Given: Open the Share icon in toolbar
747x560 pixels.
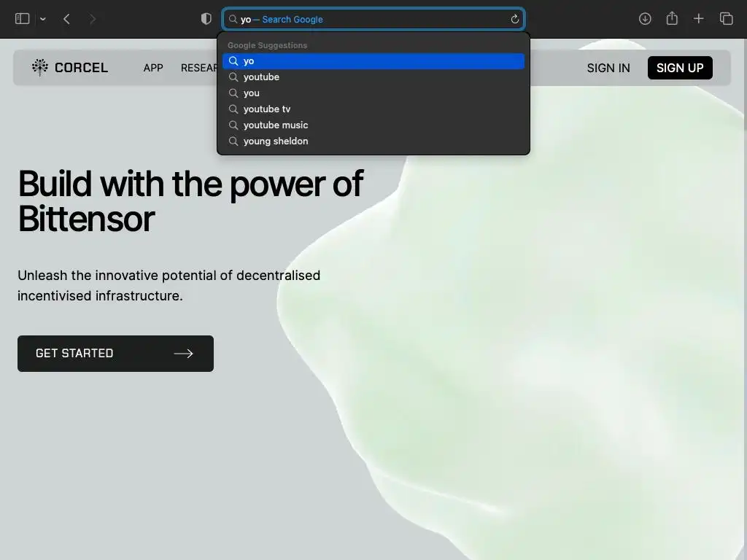Looking at the screenshot, I should (x=672, y=18).
